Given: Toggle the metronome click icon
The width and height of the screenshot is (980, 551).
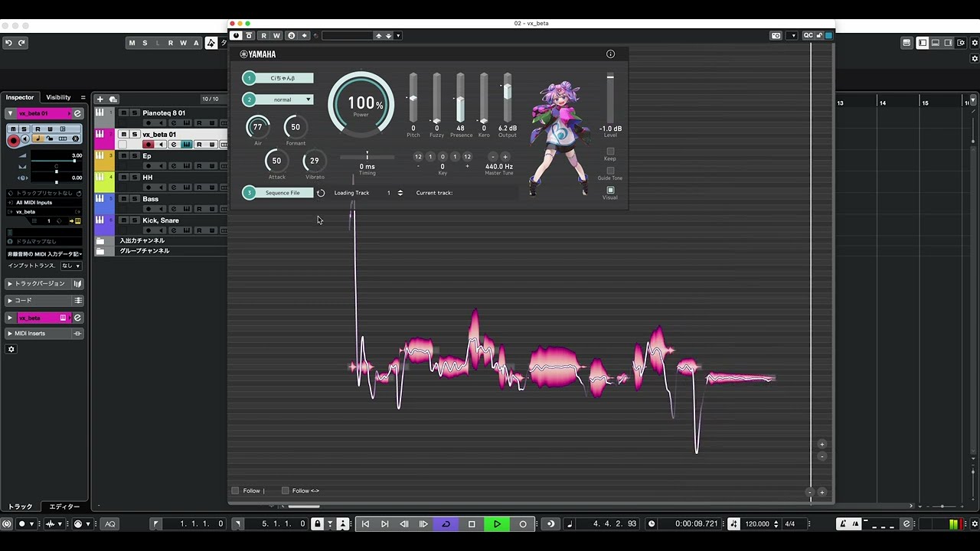Looking at the screenshot, I should point(842,524).
